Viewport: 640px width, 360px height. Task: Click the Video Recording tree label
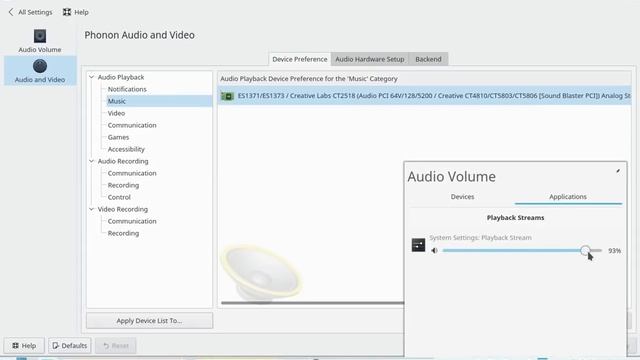[122, 209]
